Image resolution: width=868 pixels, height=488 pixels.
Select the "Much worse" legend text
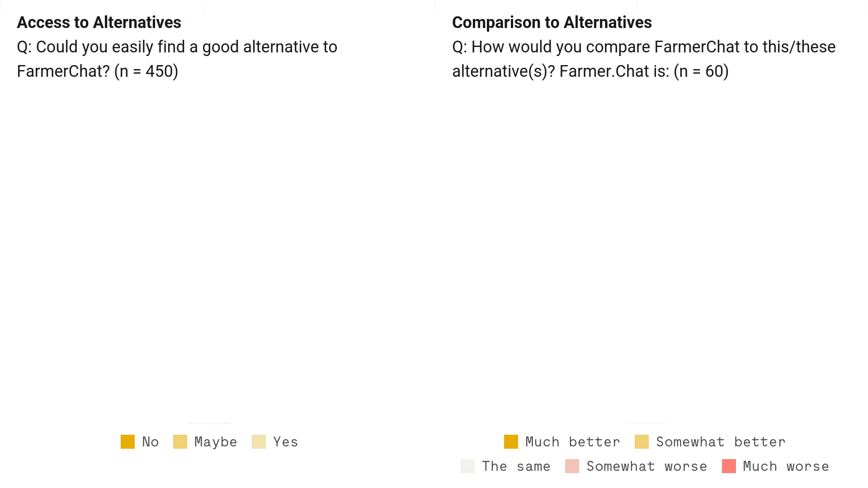tap(786, 466)
